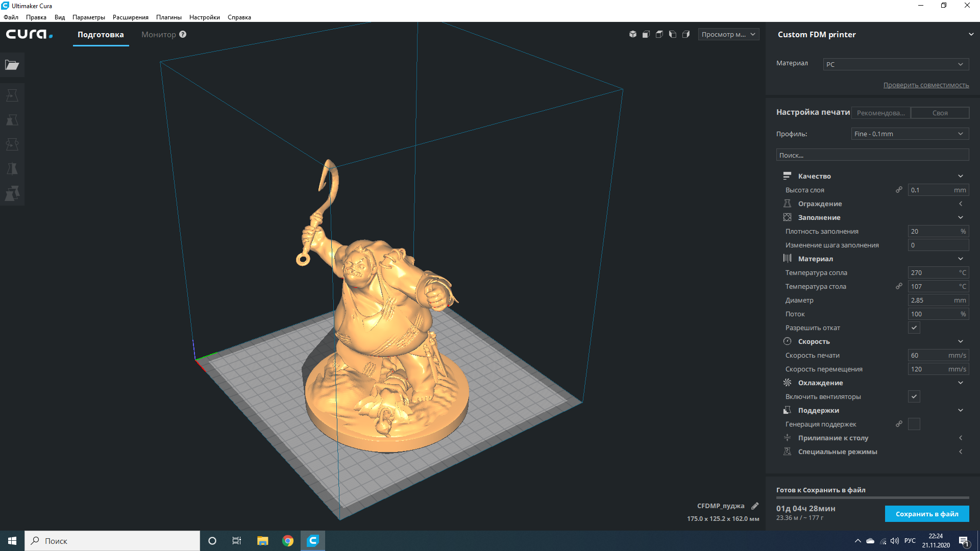Toggle the Разрешить откат checkbox
Viewport: 980px width, 551px height.
(x=914, y=328)
